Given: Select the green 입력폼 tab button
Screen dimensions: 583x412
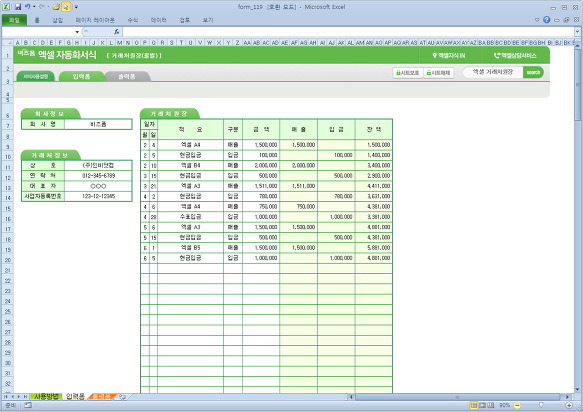Looking at the screenshot, I should (81, 77).
